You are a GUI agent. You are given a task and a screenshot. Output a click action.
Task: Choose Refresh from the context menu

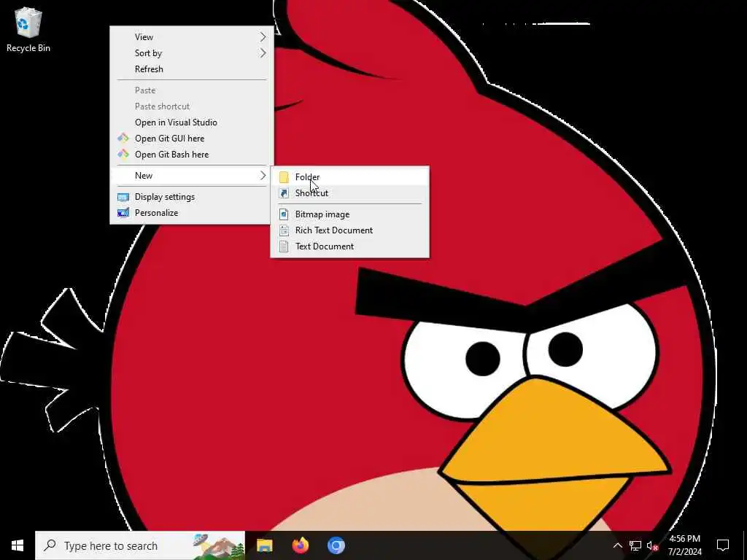pos(192,69)
